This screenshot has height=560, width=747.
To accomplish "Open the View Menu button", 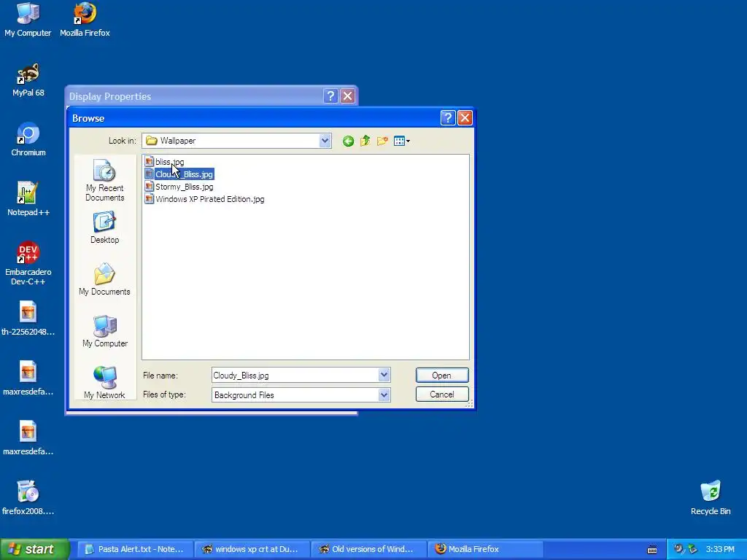I will tap(402, 141).
